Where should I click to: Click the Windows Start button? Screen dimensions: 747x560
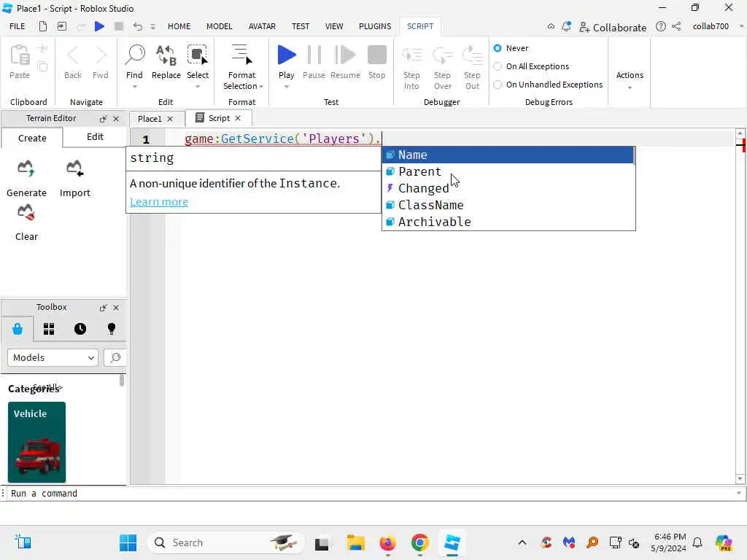point(128,542)
